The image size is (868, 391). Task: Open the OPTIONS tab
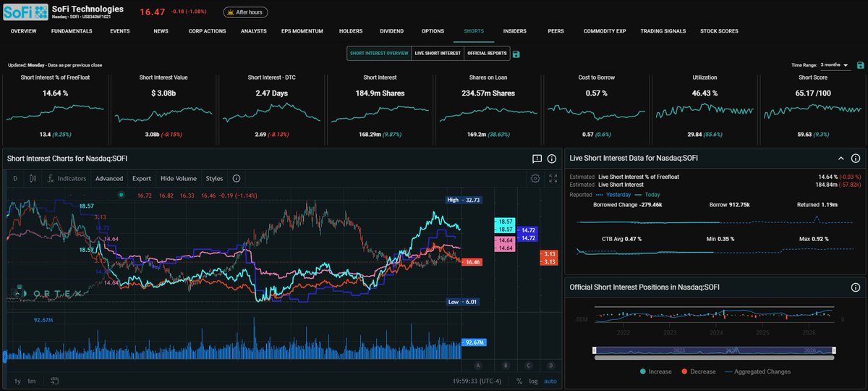click(x=433, y=31)
